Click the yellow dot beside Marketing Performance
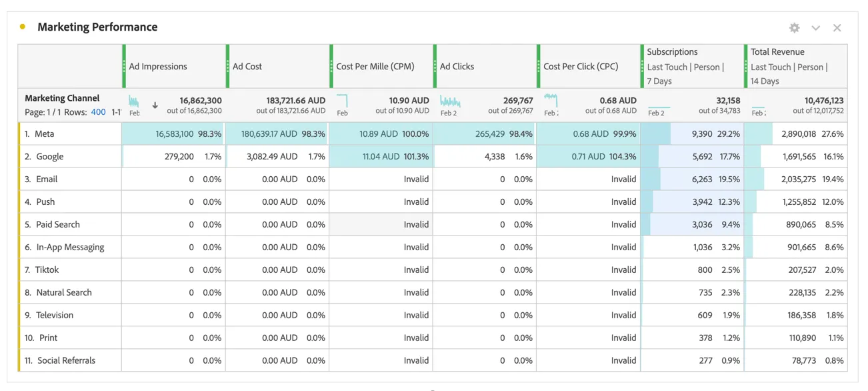 [x=23, y=27]
